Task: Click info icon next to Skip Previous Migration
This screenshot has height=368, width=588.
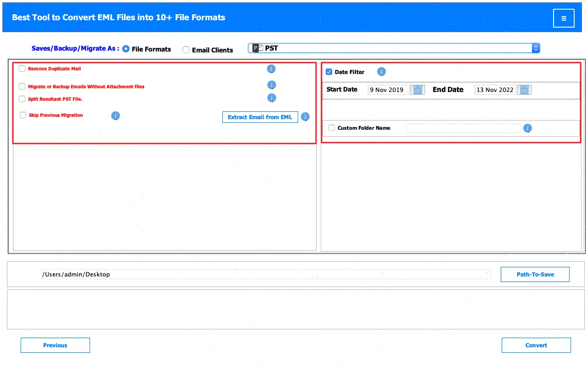Action: tap(116, 115)
